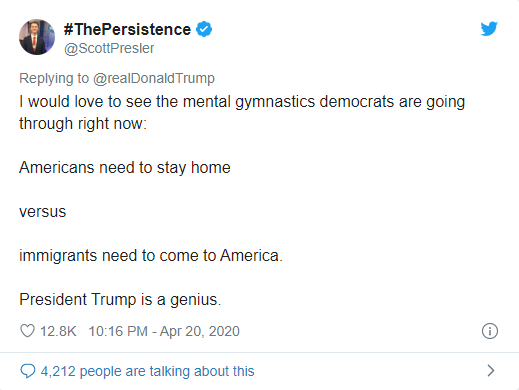519x390 pixels.
Task: Like the tweet with the heart icon
Action: 27,331
